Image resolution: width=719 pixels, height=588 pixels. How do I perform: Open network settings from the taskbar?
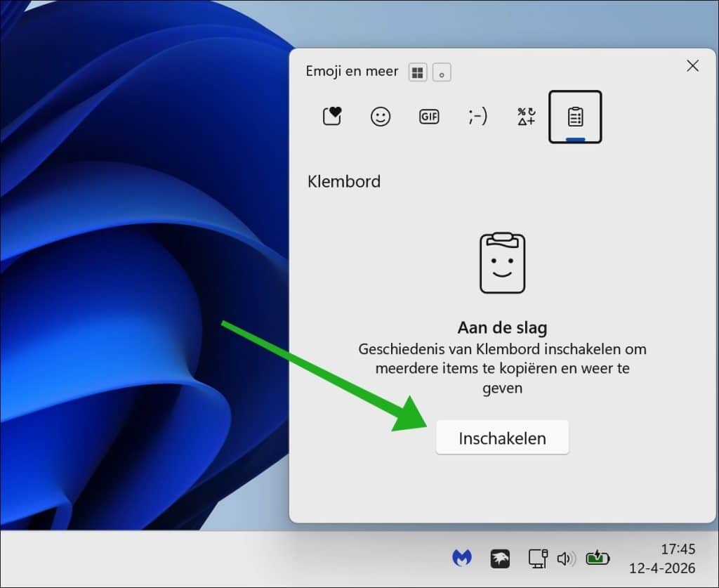click(x=538, y=558)
